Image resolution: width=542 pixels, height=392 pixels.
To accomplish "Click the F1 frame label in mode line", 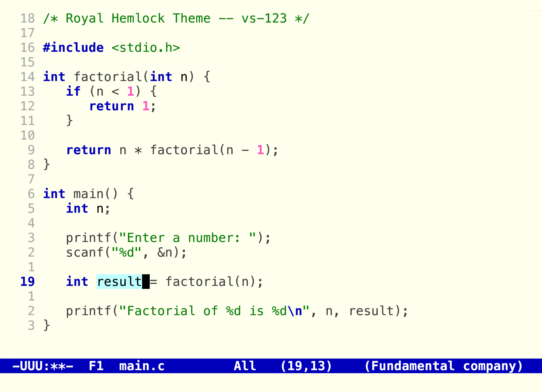I will coord(96,366).
